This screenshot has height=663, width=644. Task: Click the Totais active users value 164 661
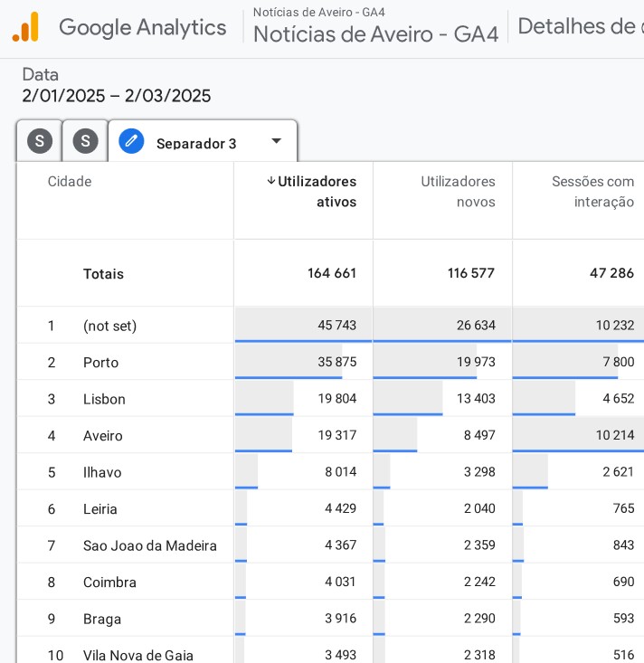[332, 273]
